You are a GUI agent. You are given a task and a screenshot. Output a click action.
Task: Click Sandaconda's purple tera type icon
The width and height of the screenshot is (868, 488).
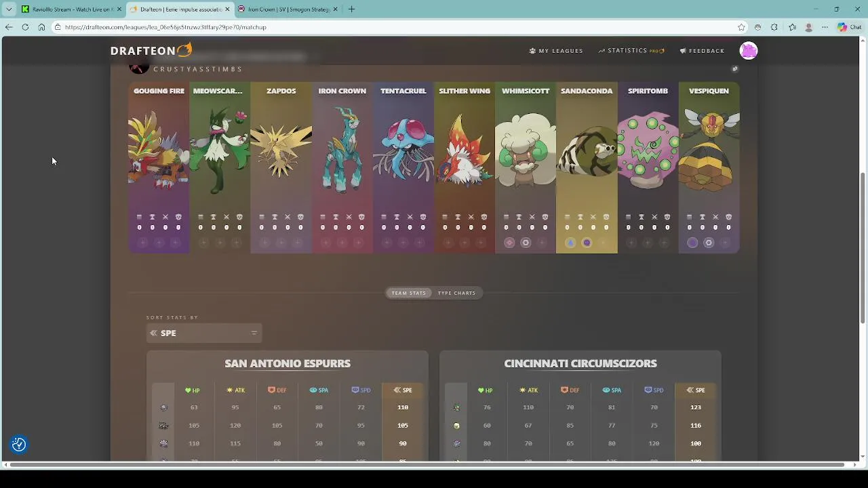(587, 243)
